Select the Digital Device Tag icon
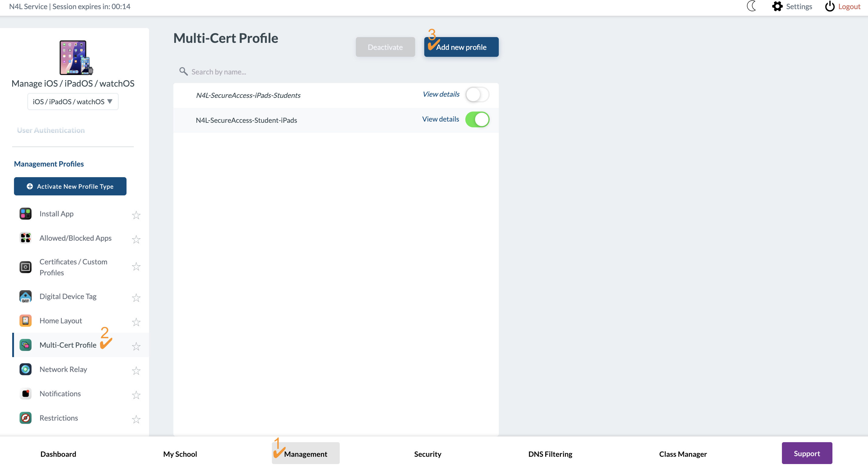Screen dimensions: 868x468 pos(25,296)
